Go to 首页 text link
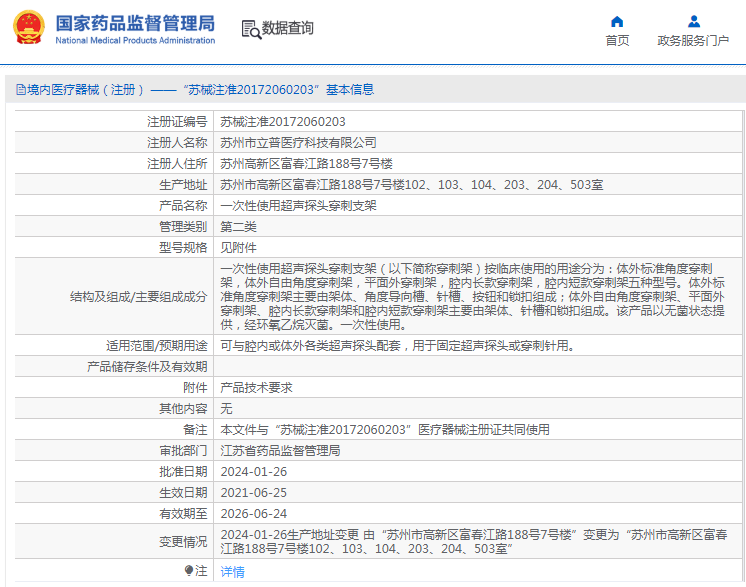 (617, 41)
